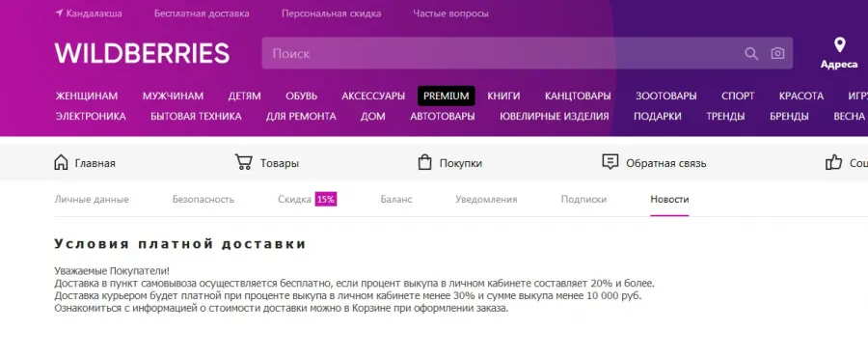Change city Кандалакша
868x358 pixels.
click(x=95, y=14)
